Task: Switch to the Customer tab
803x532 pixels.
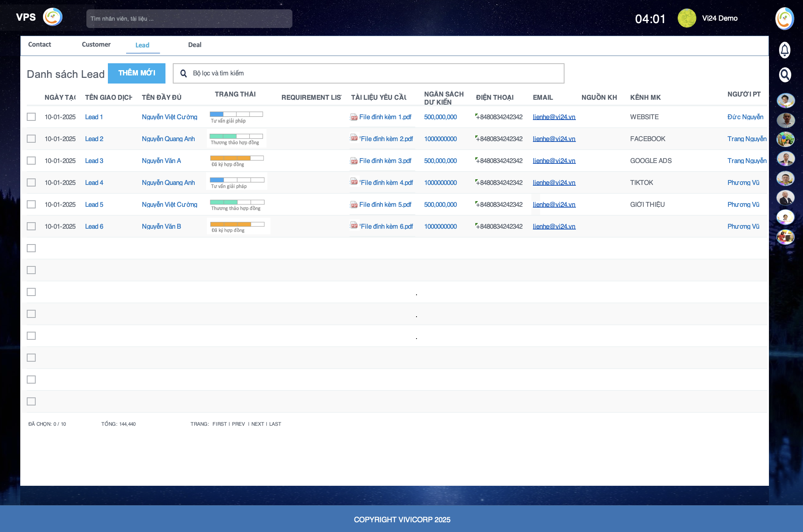Action: 96,45
